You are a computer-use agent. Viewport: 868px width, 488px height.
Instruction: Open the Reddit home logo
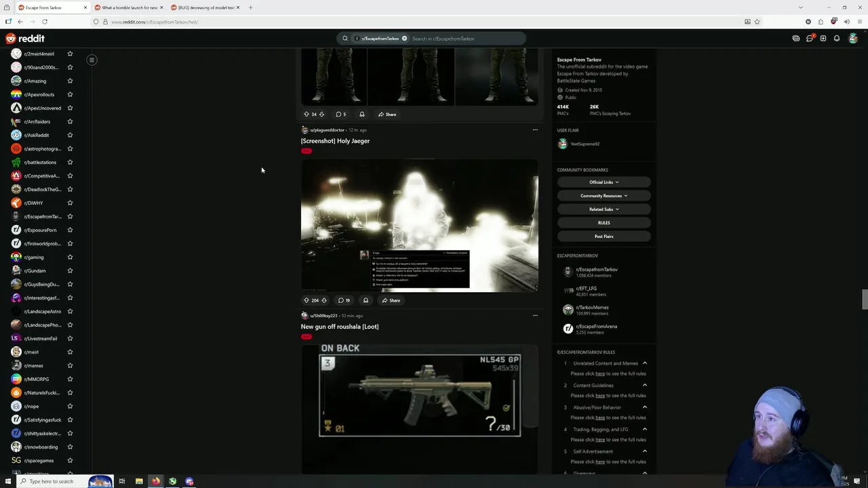click(x=25, y=39)
